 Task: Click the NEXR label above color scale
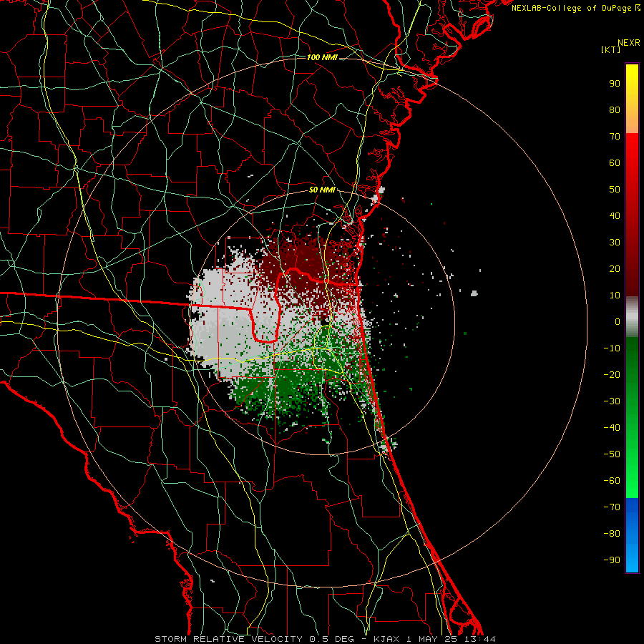628,43
